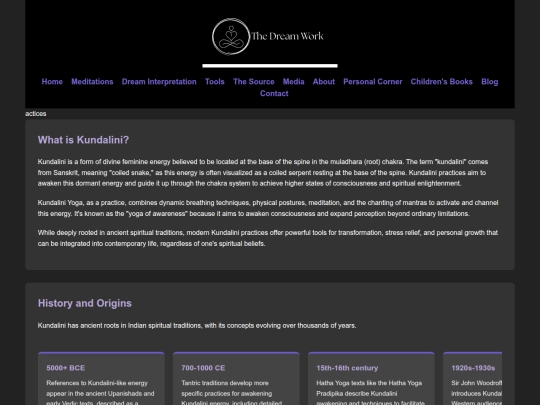Click the paragraph starting 'While deeply rooted in ancient'
Screen dimensions: 540x405
click(x=268, y=238)
